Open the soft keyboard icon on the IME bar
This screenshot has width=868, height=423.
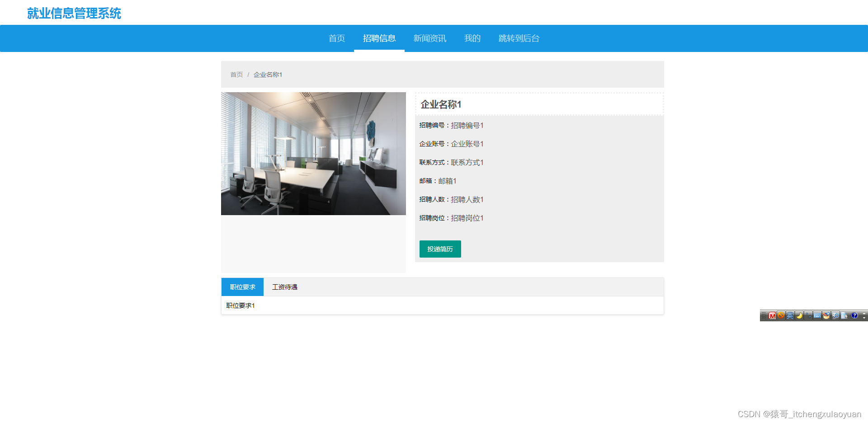click(x=817, y=315)
